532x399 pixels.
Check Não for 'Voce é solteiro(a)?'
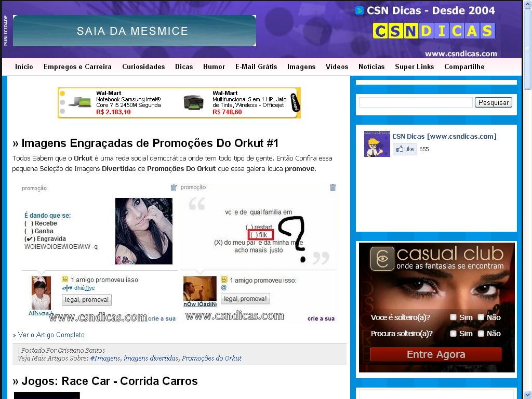coord(481,317)
